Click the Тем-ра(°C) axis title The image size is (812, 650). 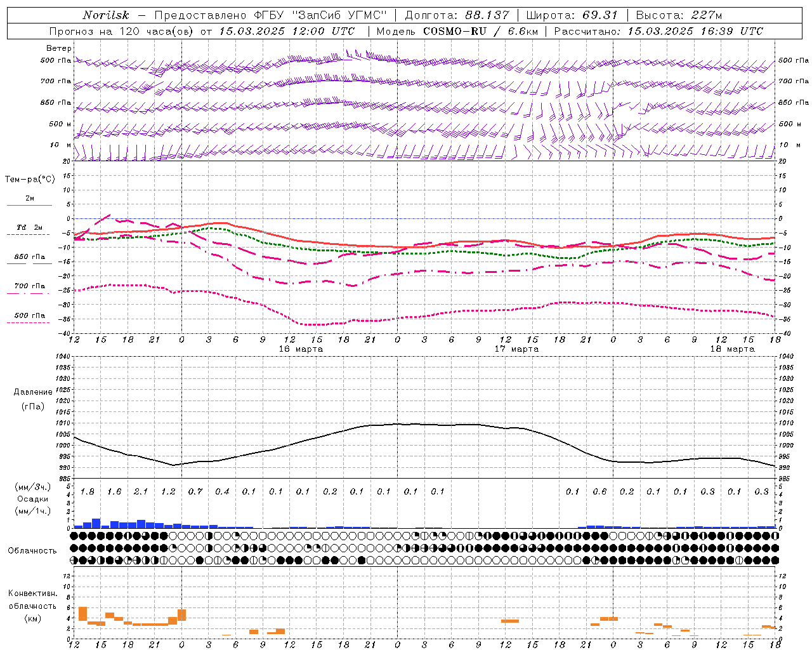tap(30, 180)
